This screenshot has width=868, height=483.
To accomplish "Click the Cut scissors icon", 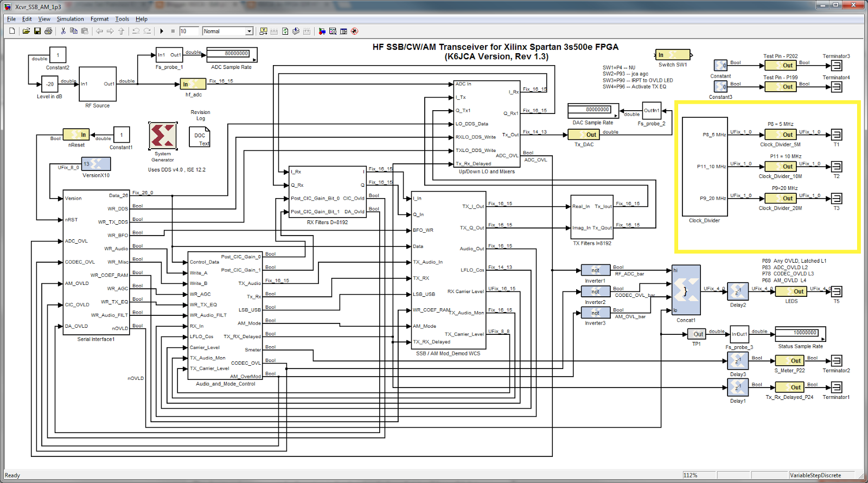I will click(63, 31).
